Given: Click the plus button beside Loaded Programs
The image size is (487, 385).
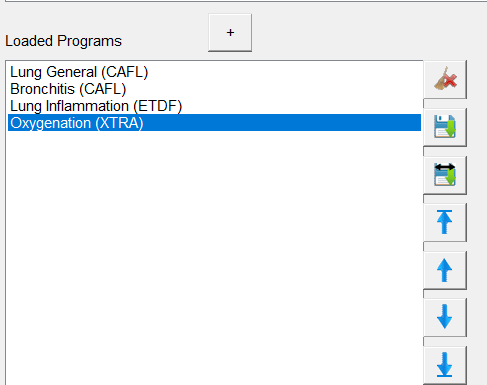Looking at the screenshot, I should (230, 33).
